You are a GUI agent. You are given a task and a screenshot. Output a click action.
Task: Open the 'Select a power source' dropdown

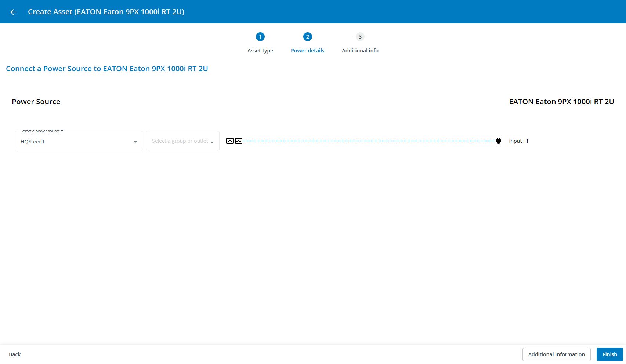[79, 141]
